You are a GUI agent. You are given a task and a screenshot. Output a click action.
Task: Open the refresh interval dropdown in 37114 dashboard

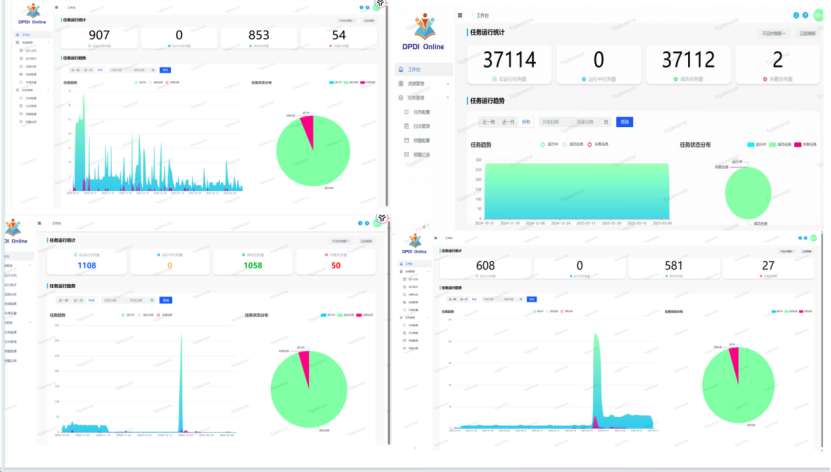[x=773, y=33]
